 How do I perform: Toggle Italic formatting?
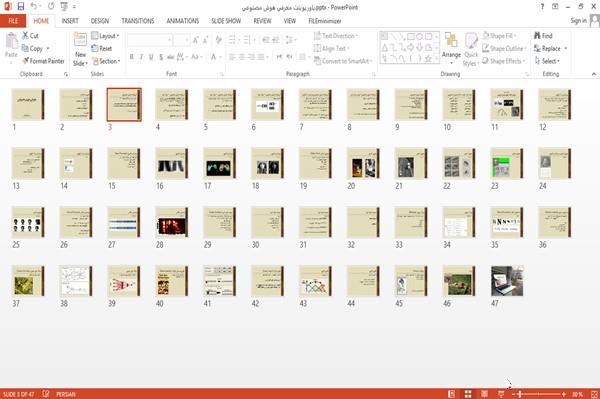coord(141,57)
